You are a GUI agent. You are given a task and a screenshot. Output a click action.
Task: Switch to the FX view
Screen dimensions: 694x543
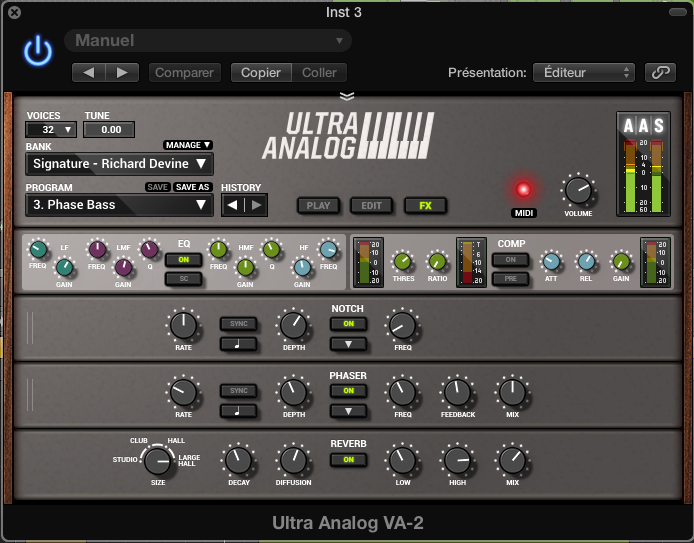(x=425, y=206)
